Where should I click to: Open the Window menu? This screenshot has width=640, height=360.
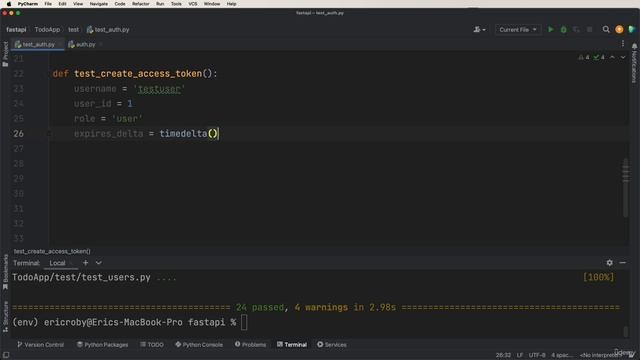(x=212, y=4)
